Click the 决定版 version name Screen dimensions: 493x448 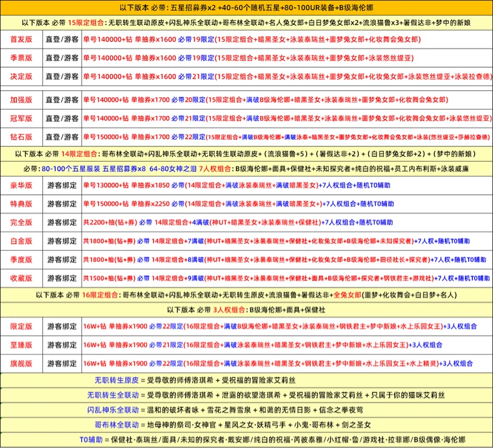(21, 77)
